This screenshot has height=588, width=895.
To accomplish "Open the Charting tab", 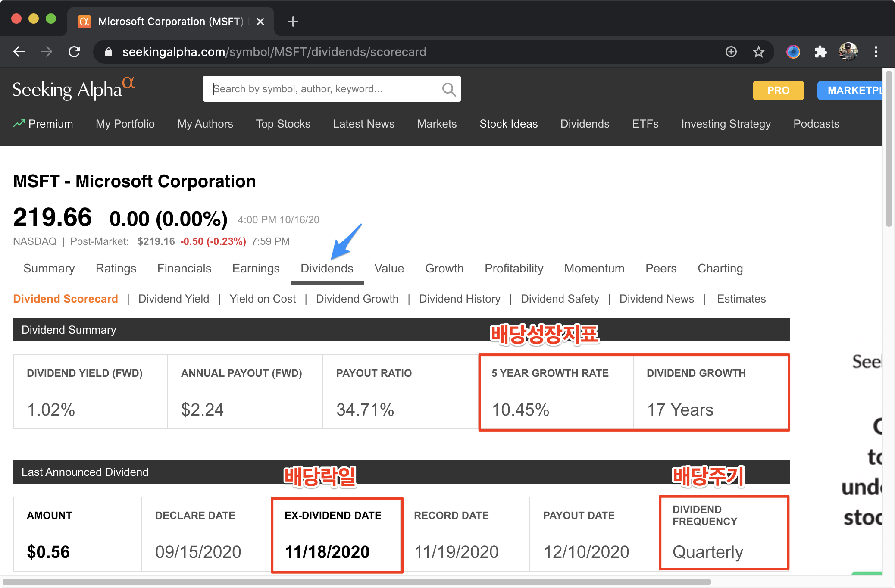I will (x=720, y=269).
